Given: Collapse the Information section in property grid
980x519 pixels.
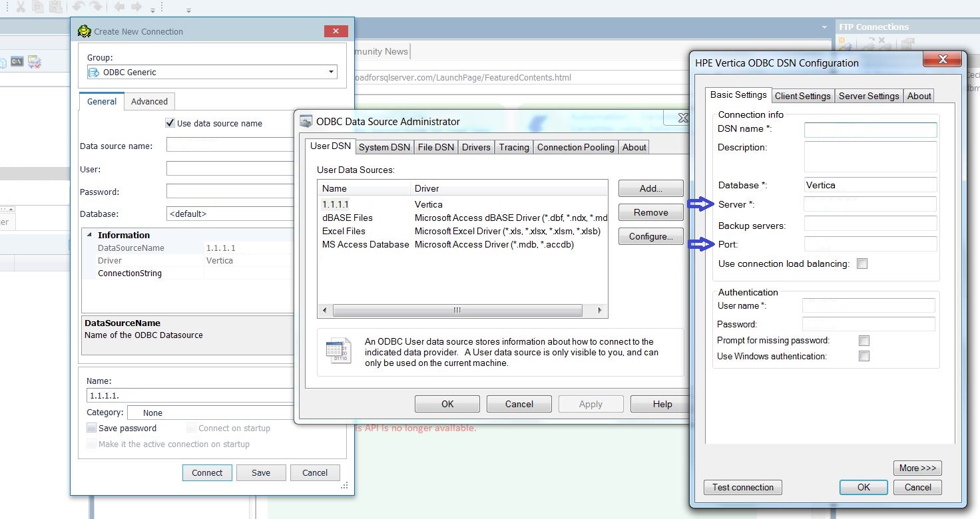Looking at the screenshot, I should click(x=89, y=235).
